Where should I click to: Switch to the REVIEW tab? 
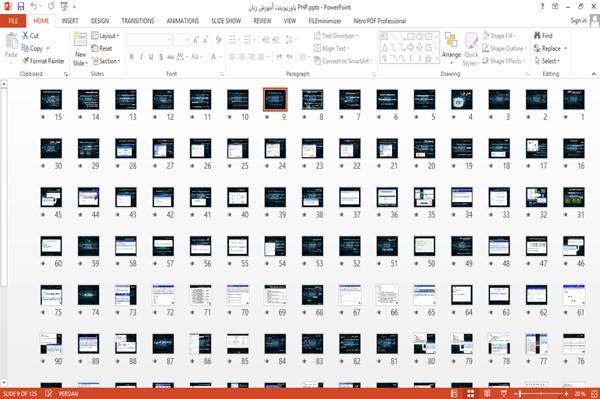(262, 21)
